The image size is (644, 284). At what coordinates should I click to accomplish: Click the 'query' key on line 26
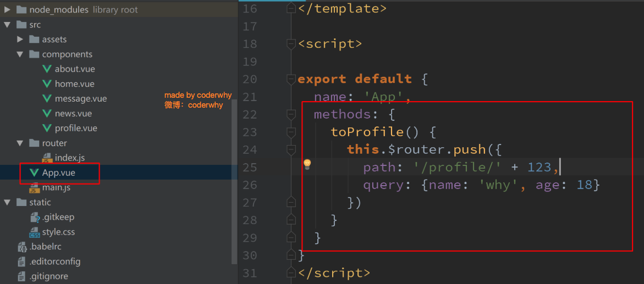click(x=384, y=185)
